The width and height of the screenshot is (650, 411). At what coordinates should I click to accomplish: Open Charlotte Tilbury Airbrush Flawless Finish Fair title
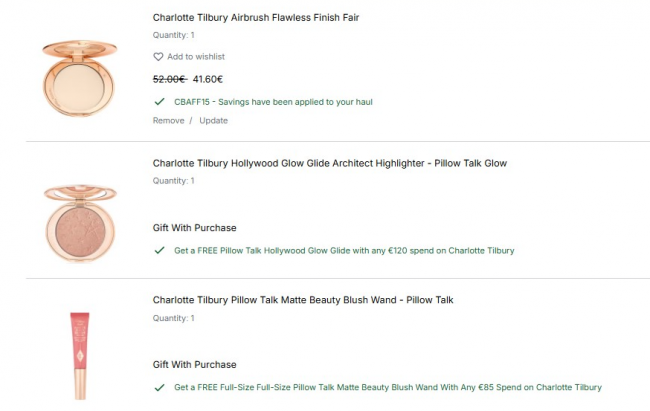pos(256,17)
